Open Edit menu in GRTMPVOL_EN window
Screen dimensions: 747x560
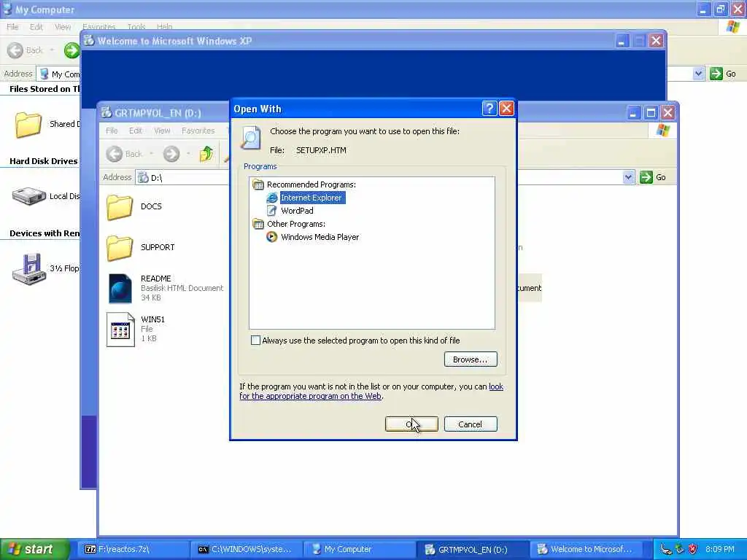[135, 131]
